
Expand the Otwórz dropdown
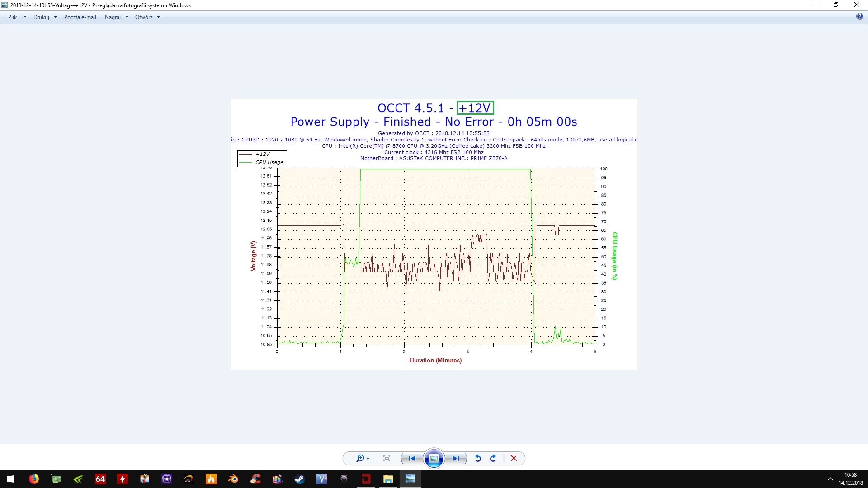(x=158, y=17)
